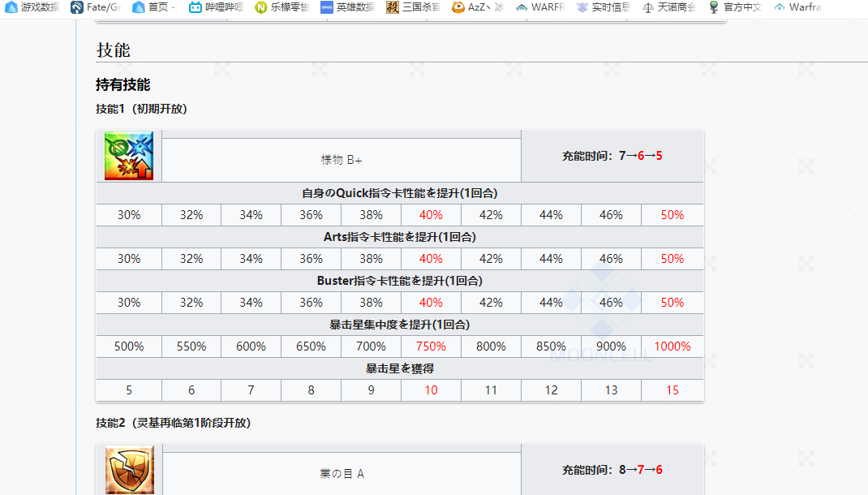Click the Buster指令卡性能を提升 header

pyautogui.click(x=400, y=281)
